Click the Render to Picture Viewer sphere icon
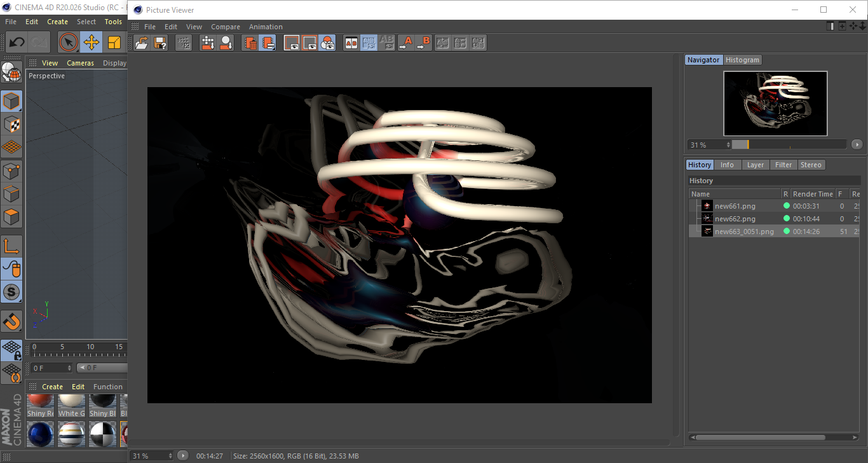 (x=226, y=43)
